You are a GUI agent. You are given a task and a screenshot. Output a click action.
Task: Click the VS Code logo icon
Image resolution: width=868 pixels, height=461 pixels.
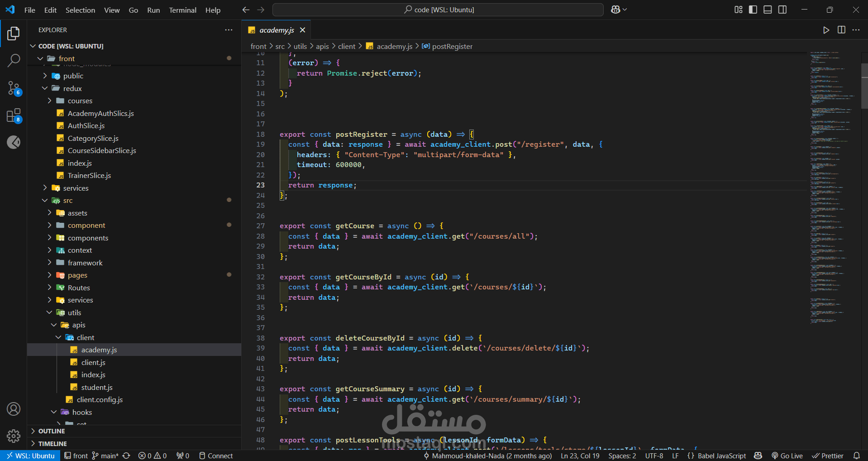pyautogui.click(x=10, y=10)
